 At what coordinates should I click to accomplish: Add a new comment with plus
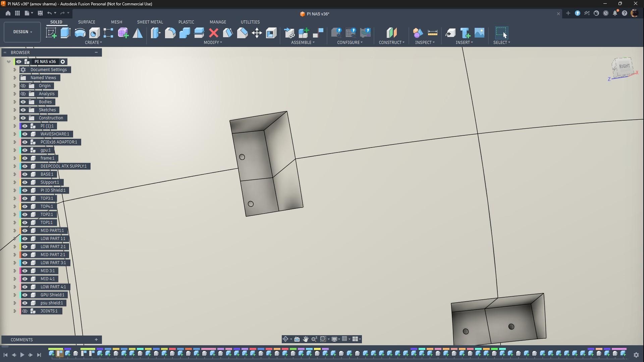pos(96,340)
